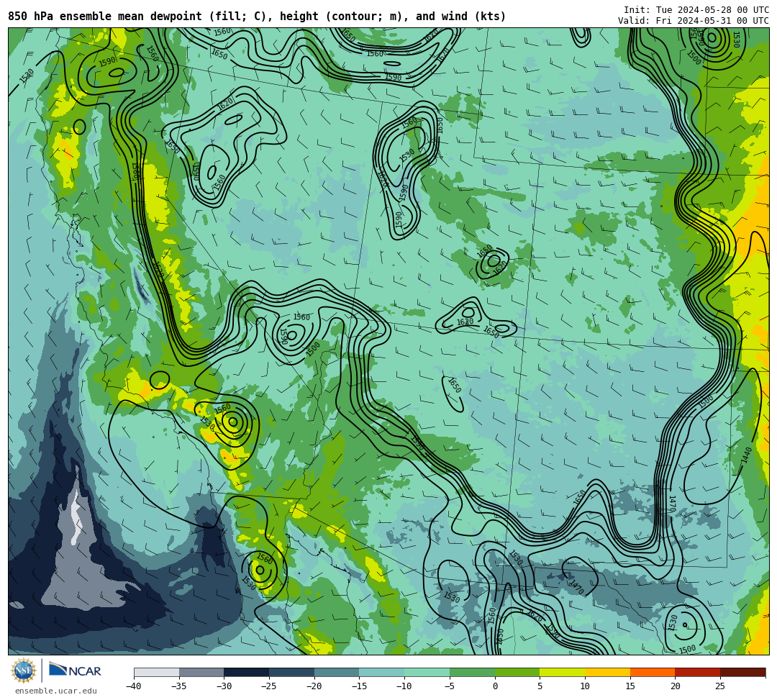Click the 15 colorbar tick label
This screenshot has width=777, height=700.
click(x=630, y=686)
